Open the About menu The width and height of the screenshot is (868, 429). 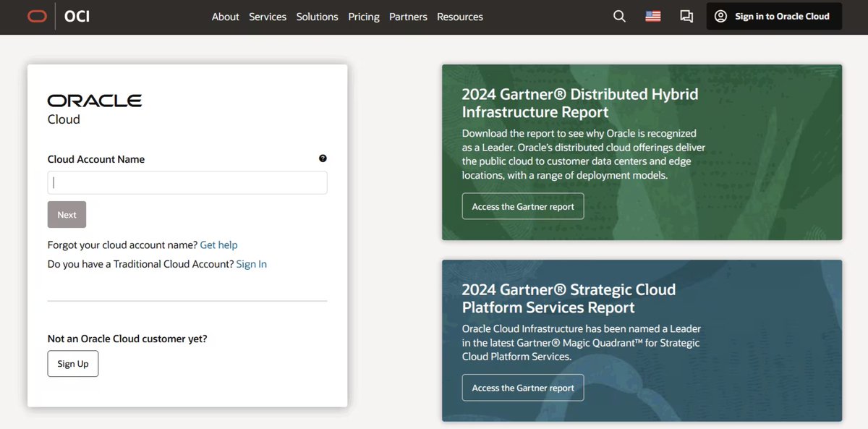[226, 17]
